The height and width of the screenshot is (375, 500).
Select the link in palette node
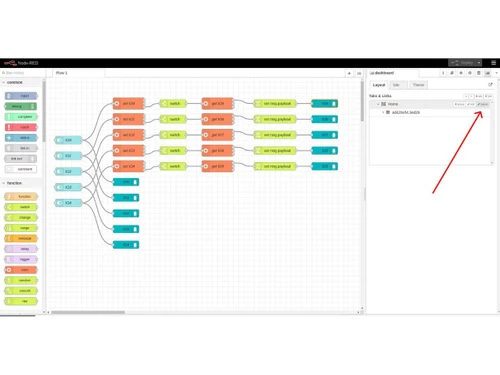(21, 148)
